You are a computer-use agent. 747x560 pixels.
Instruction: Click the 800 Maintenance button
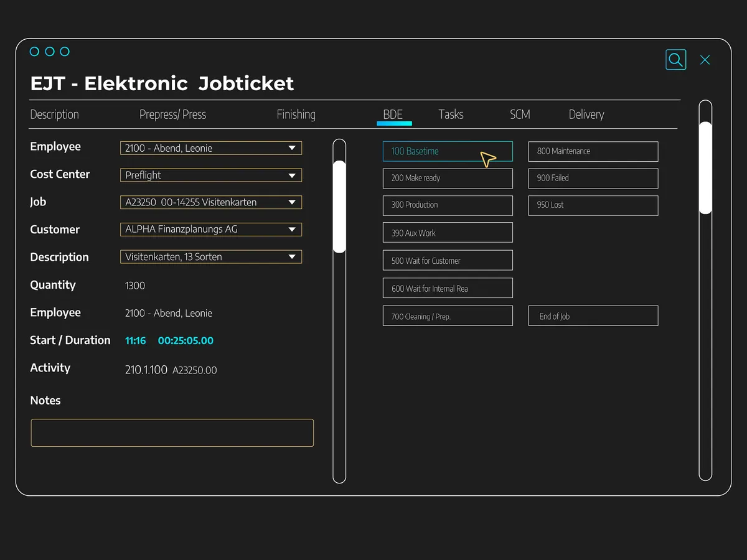pos(593,151)
